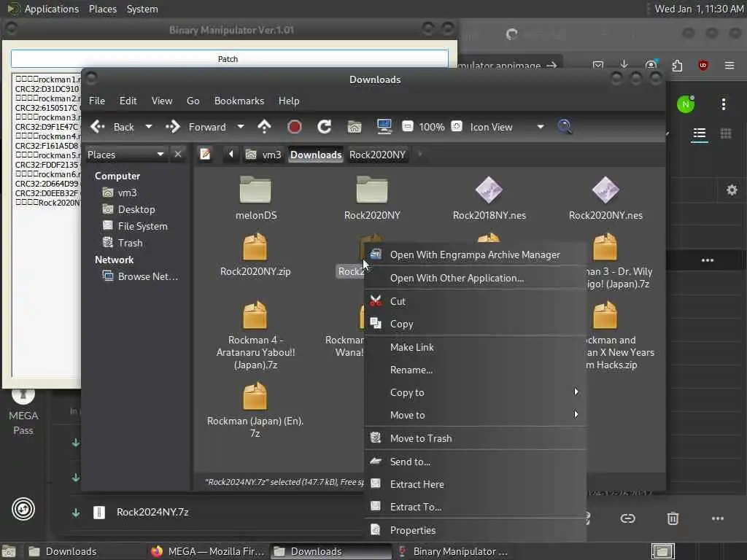Switch to Binary Manipulator taskbar item

tap(453, 551)
